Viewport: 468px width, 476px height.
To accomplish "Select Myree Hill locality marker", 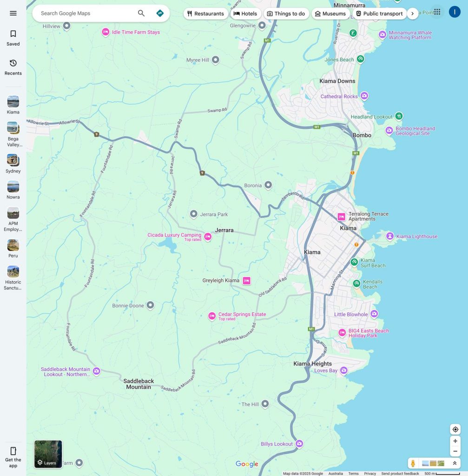I will [x=216, y=59].
